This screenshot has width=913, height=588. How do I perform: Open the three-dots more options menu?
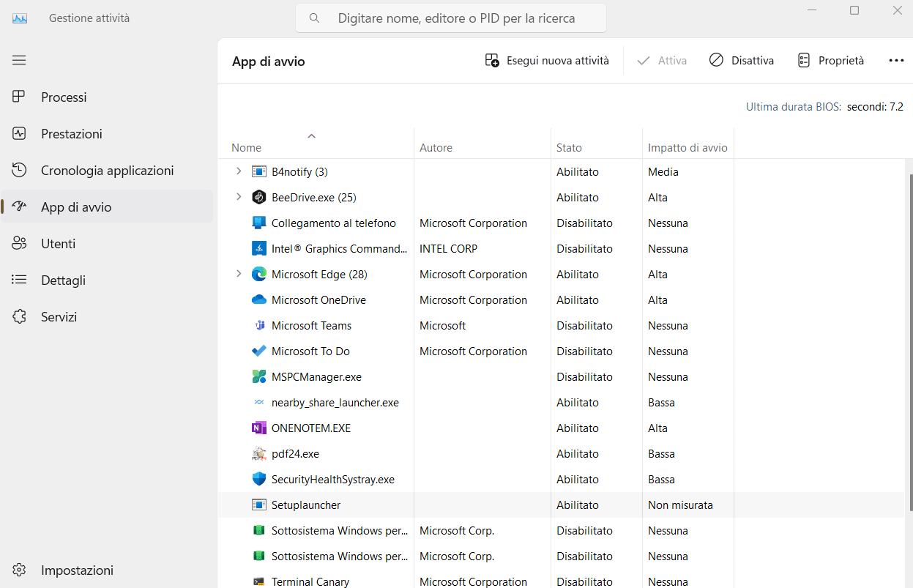896,61
